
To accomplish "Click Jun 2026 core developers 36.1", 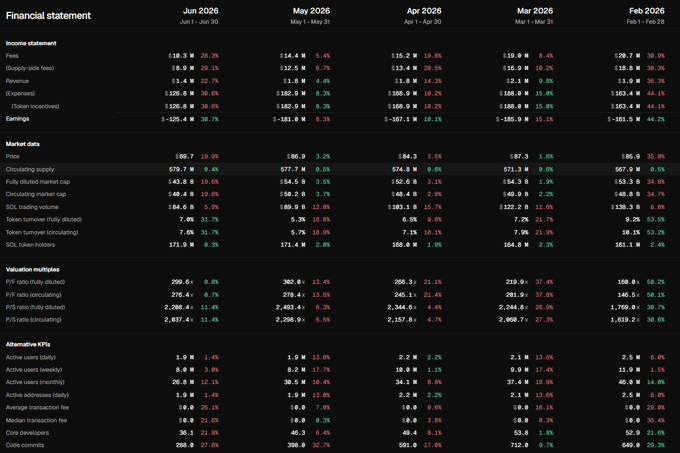I will [186, 433].
